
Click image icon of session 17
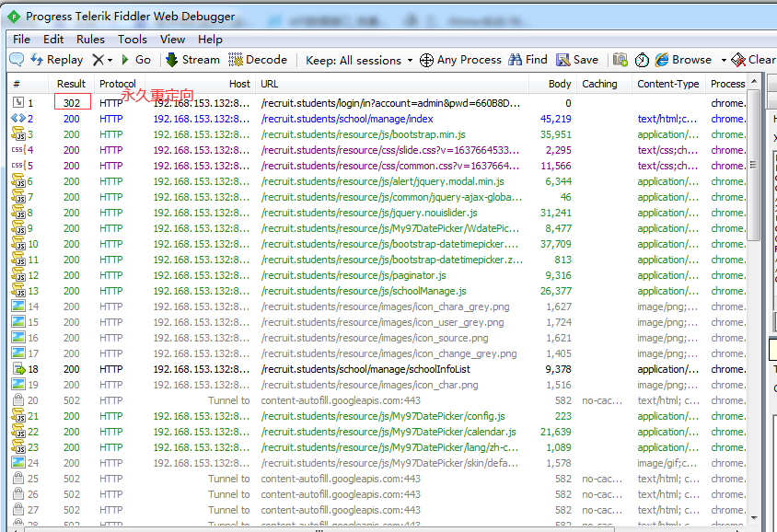pos(18,353)
